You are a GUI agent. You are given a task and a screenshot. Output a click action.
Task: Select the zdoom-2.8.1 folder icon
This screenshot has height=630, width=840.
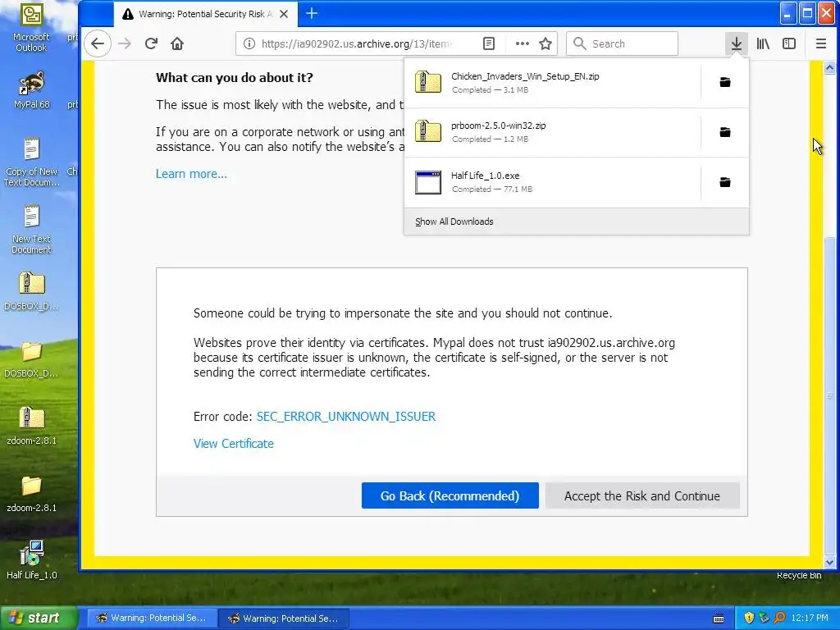32,493
